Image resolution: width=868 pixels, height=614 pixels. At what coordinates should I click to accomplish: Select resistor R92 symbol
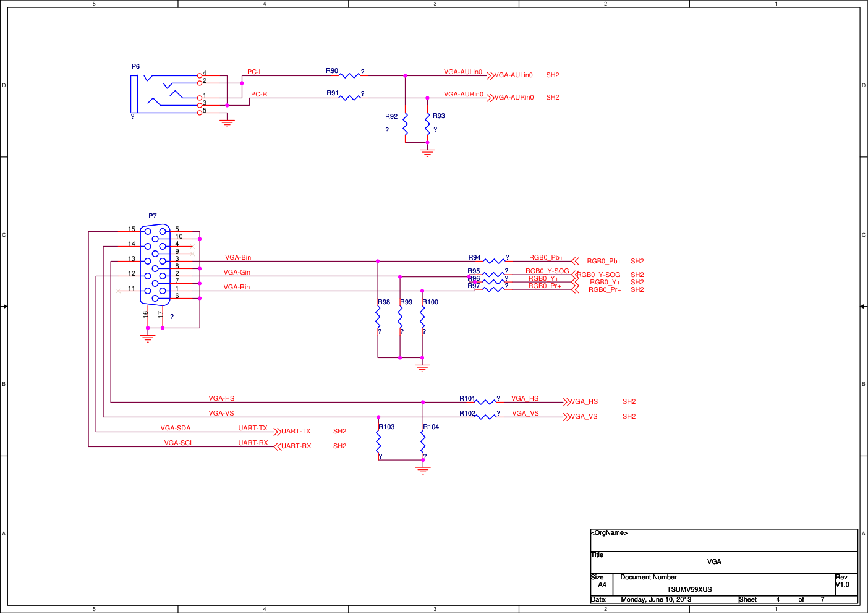point(405,125)
